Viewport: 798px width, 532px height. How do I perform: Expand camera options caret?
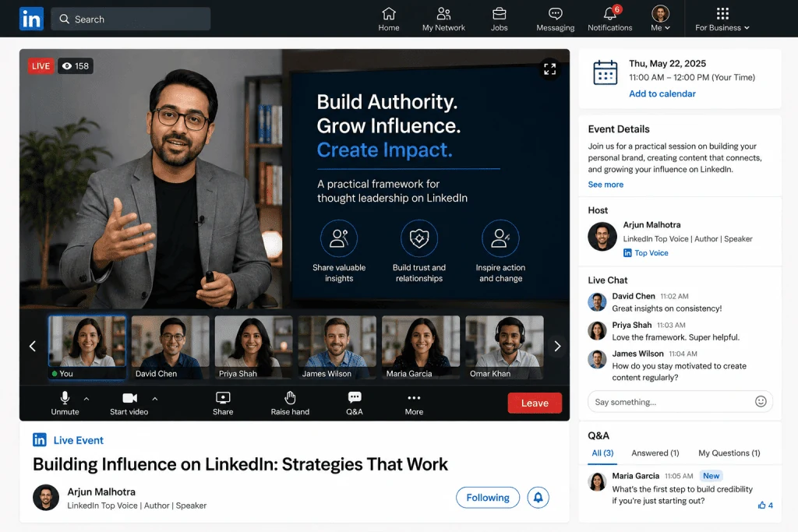coord(155,400)
